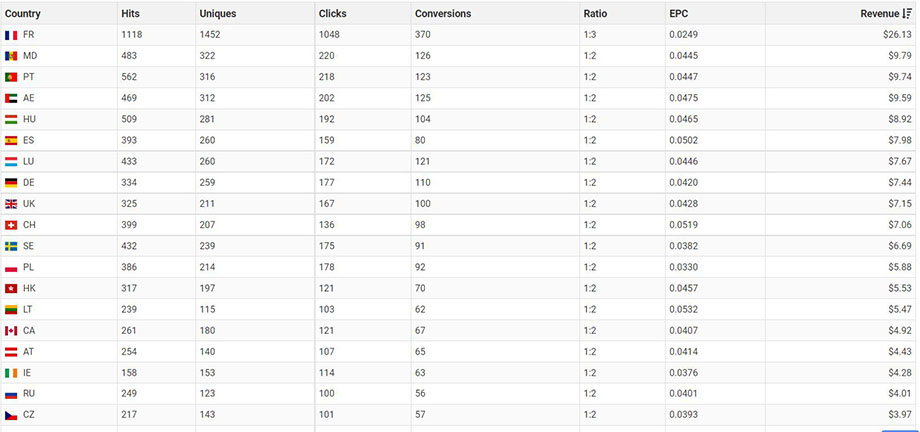Click the Hungary flag icon
Screen dimensions: 920x432
tap(11, 119)
